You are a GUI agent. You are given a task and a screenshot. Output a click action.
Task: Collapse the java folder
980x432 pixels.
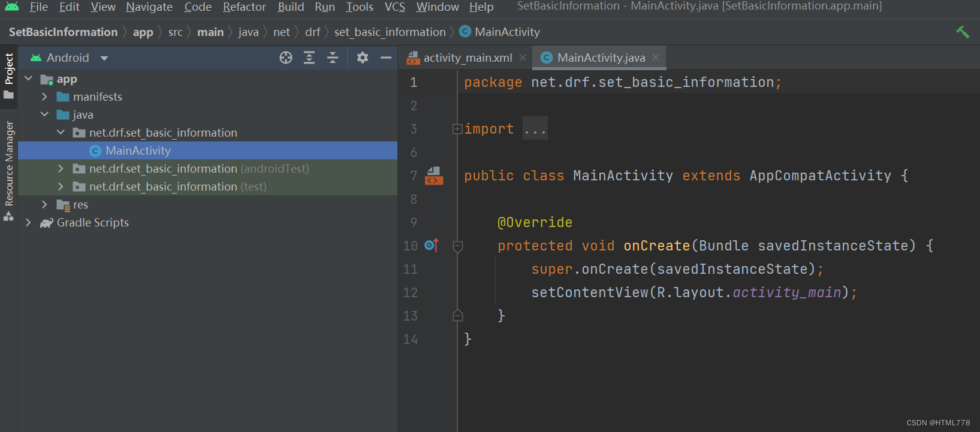point(44,114)
